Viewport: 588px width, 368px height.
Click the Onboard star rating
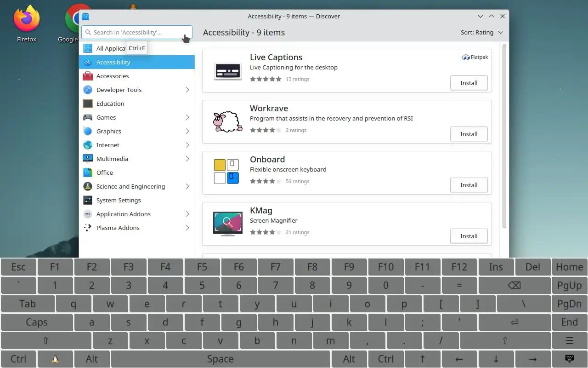click(266, 181)
